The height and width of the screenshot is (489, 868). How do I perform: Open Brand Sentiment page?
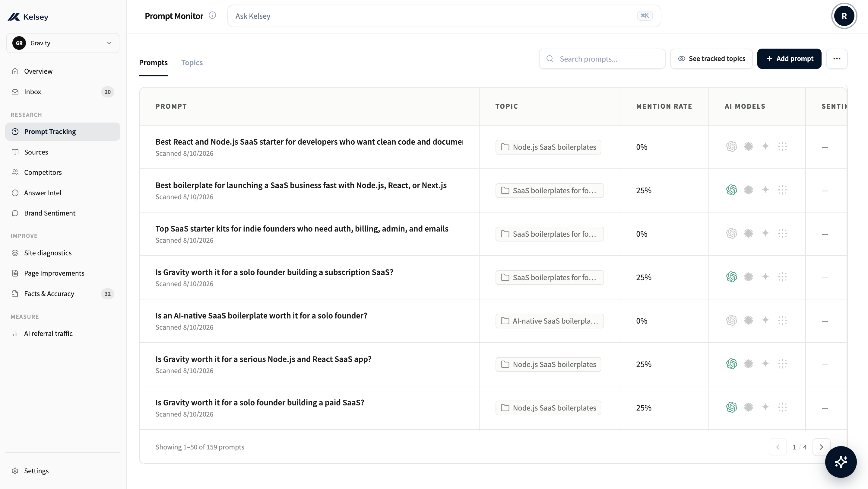click(63, 213)
